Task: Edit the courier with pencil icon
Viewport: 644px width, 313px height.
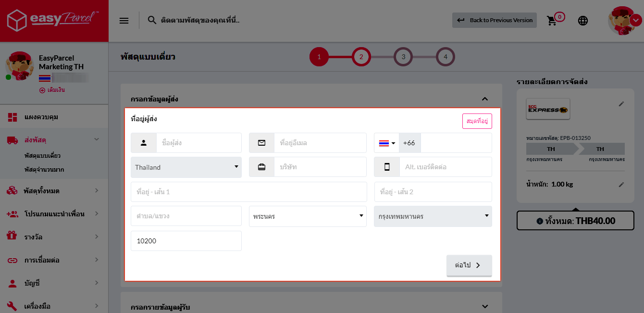Action: [621, 104]
